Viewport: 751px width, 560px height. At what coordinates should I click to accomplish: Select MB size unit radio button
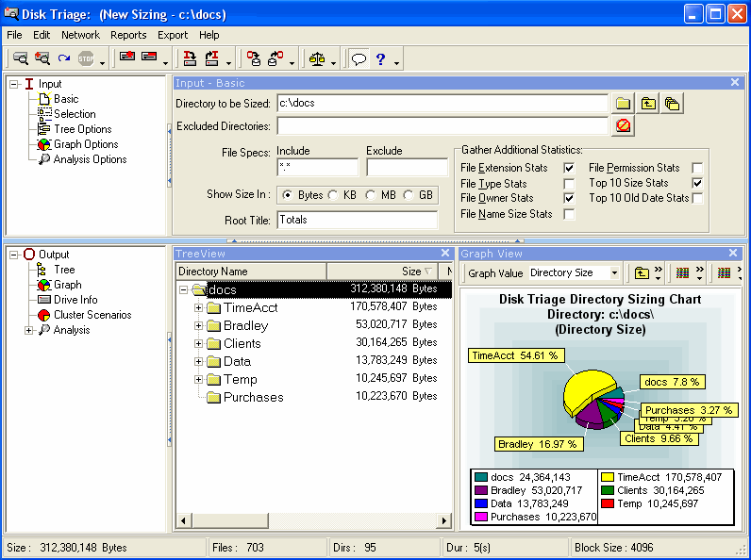(370, 195)
